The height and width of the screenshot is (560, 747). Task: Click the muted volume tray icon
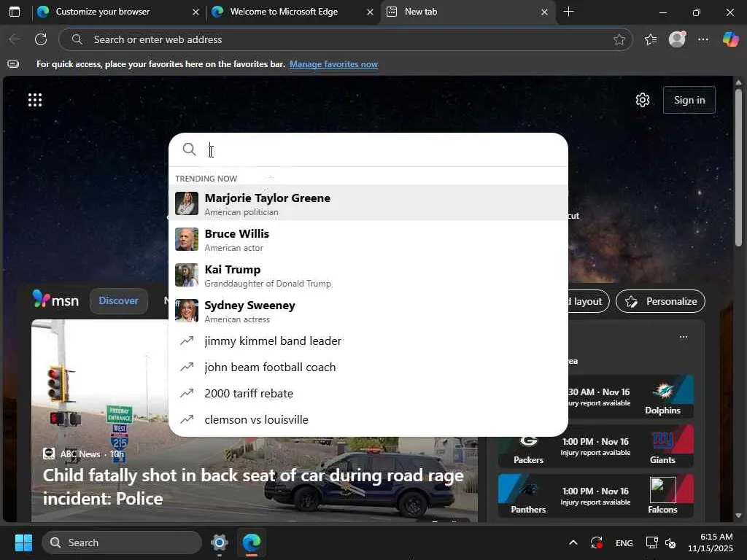pos(670,542)
